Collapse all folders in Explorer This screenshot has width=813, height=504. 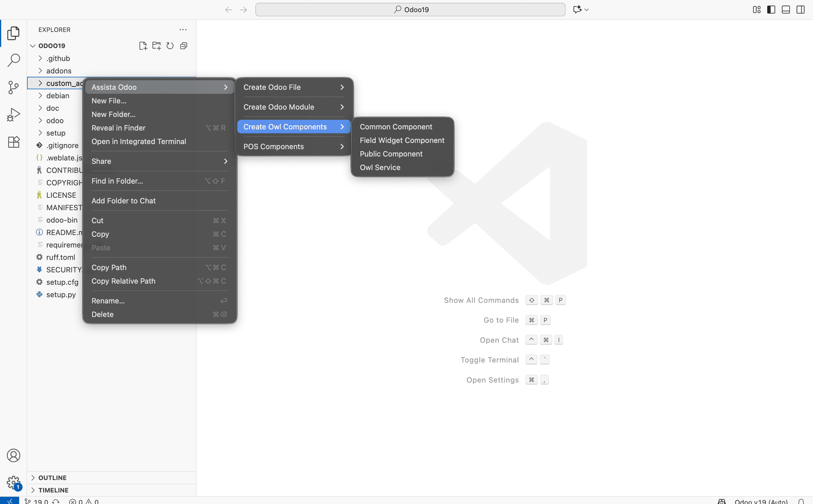(183, 46)
